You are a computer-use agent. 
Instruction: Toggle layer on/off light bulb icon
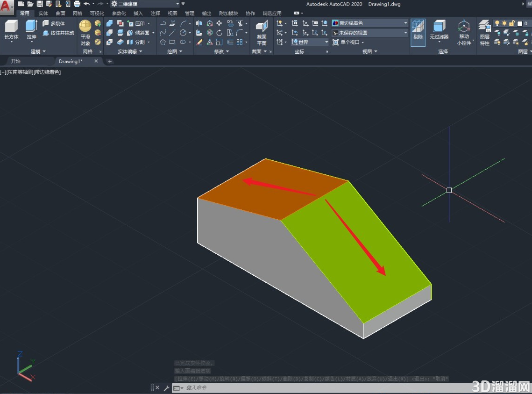[x=497, y=23]
